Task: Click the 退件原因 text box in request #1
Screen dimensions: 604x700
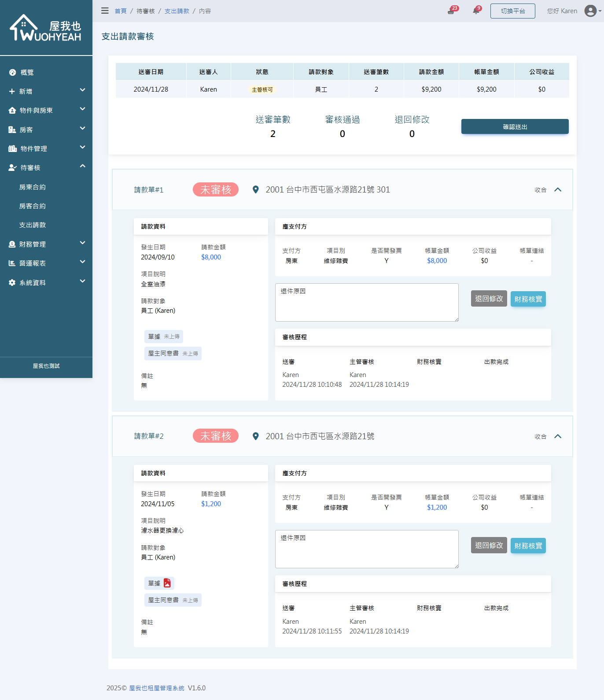Action: pyautogui.click(x=367, y=303)
